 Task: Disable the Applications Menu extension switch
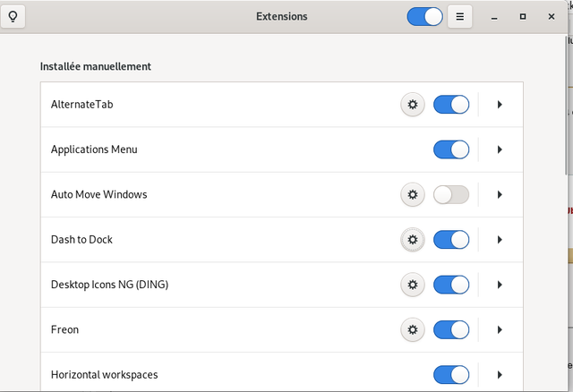(x=451, y=149)
